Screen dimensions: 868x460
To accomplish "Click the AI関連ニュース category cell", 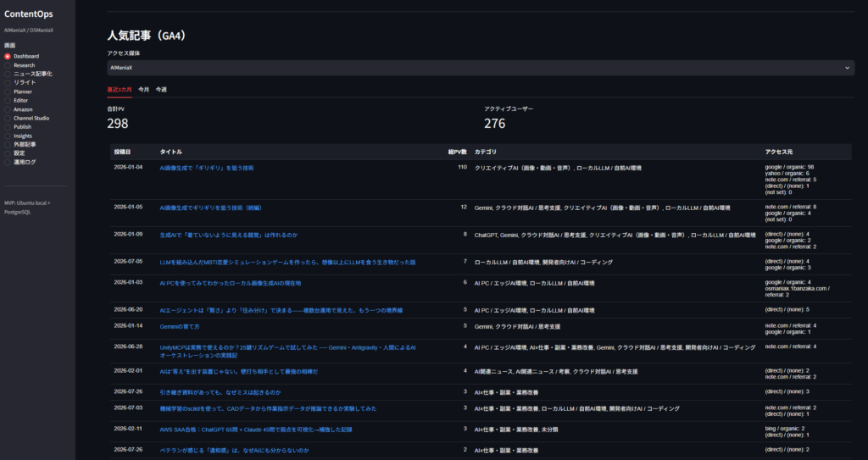I will click(x=556, y=372).
